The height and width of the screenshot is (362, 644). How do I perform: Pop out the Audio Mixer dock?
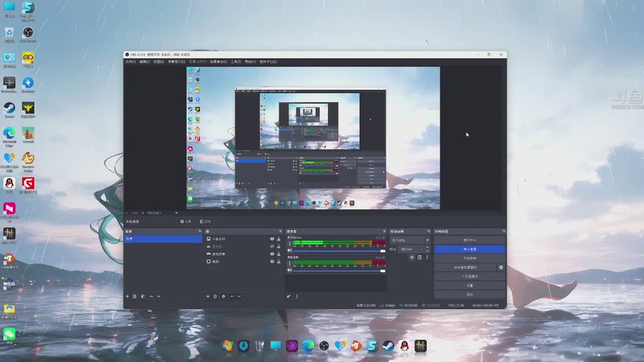(x=385, y=232)
